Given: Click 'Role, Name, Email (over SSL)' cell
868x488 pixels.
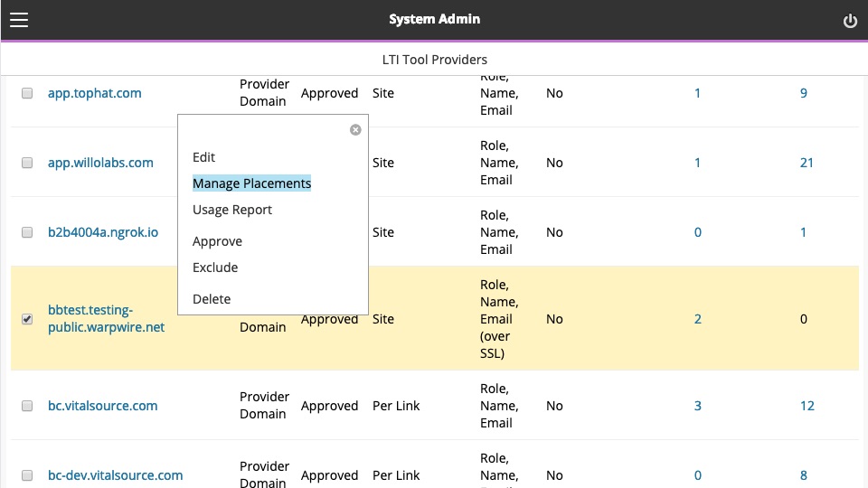Looking at the screenshot, I should [x=499, y=319].
